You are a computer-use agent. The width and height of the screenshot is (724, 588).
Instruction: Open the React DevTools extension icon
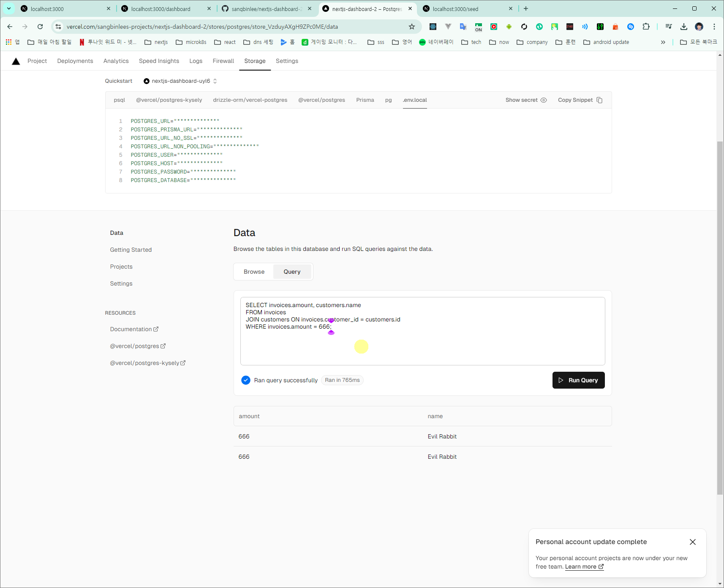pos(433,27)
